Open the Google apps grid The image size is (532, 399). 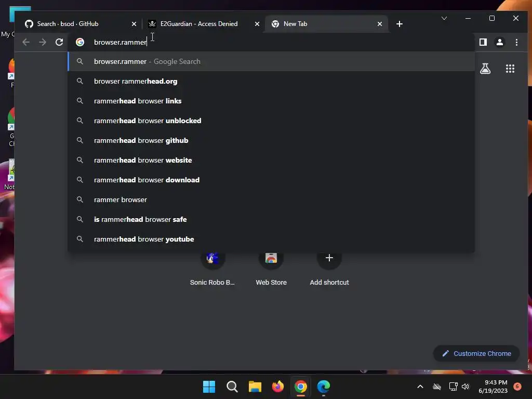pyautogui.click(x=510, y=69)
